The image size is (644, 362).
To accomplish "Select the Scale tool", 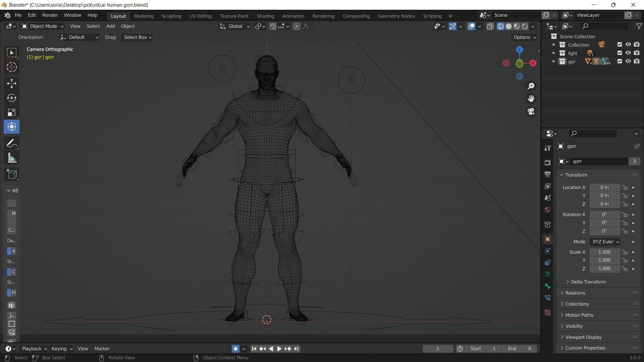I will click(x=12, y=112).
